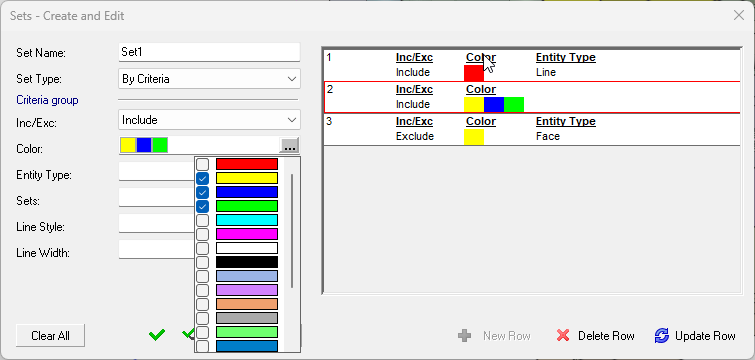Click the Color header in row 2
755x360 pixels.
pyautogui.click(x=481, y=90)
